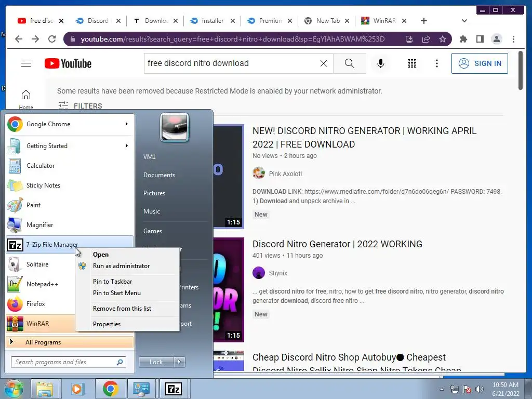Go back with Chrome's back arrow
The image size is (532, 399).
tap(19, 39)
